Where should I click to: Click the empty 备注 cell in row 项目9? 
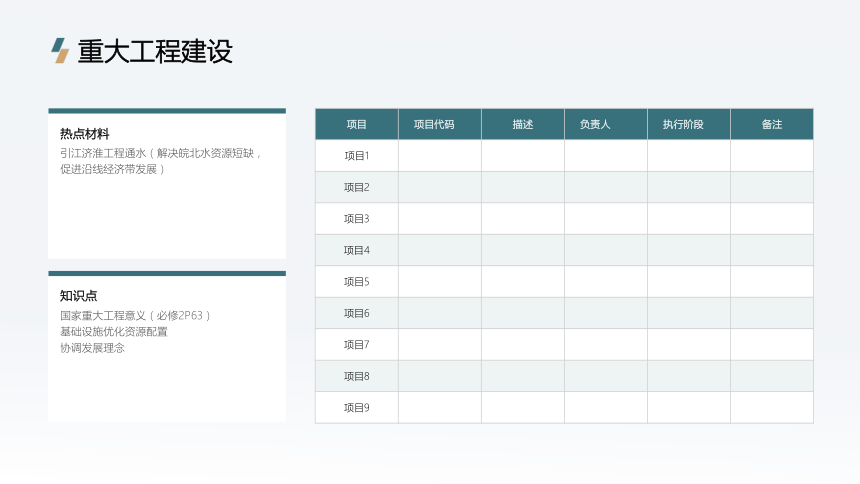[x=772, y=408]
